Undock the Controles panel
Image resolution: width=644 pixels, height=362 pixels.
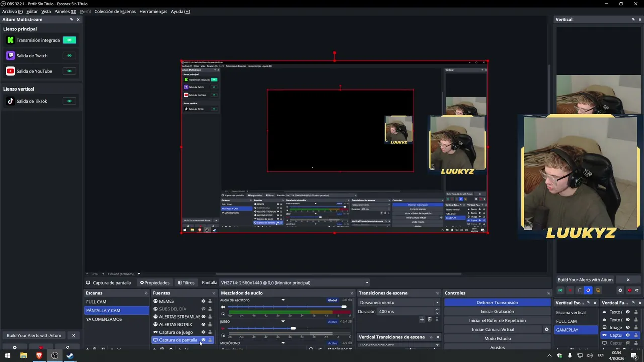coord(549,293)
